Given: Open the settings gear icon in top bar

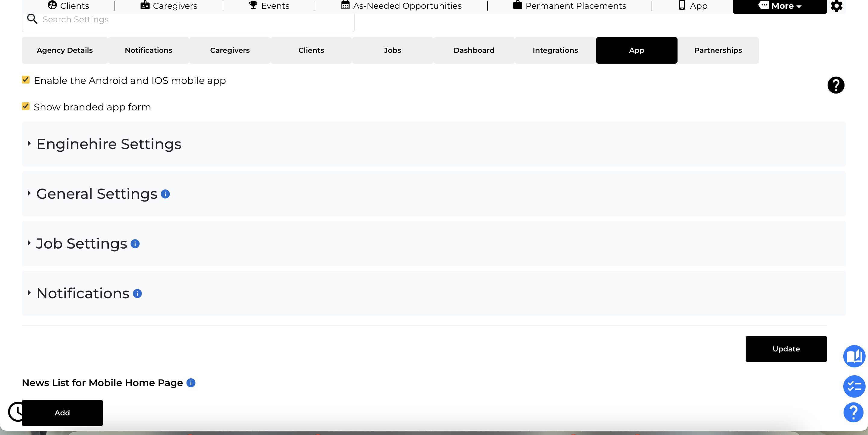Looking at the screenshot, I should 836,6.
